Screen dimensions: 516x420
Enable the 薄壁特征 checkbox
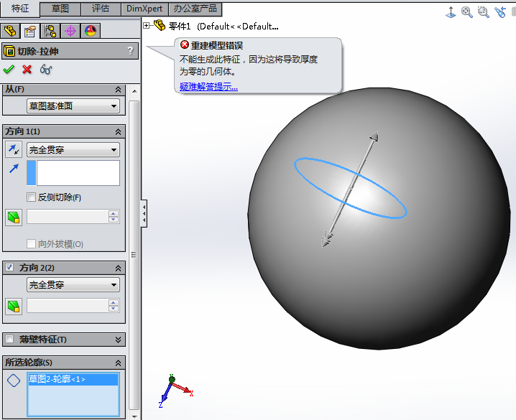pyautogui.click(x=9, y=339)
